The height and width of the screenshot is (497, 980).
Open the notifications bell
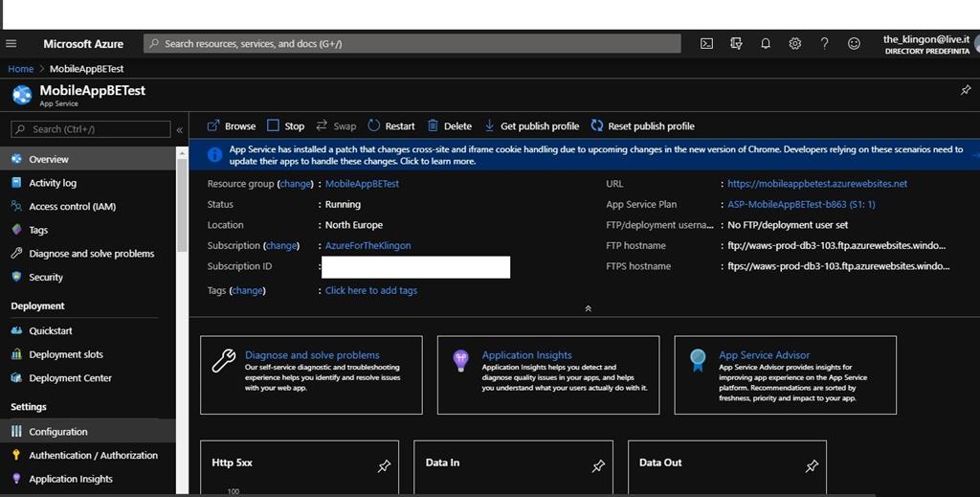pyautogui.click(x=765, y=44)
